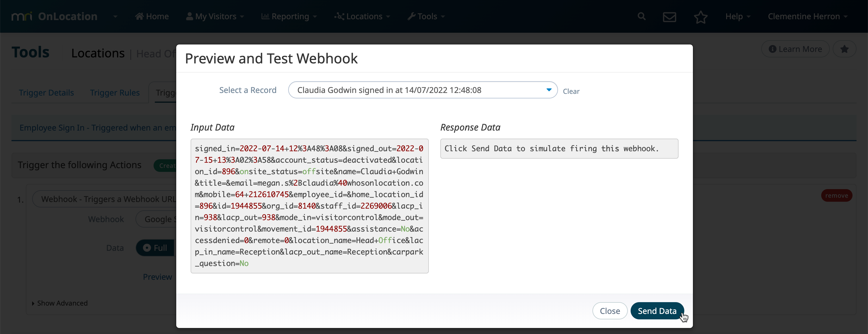
Task: Open the Locations menu in navbar
Action: 362,16
